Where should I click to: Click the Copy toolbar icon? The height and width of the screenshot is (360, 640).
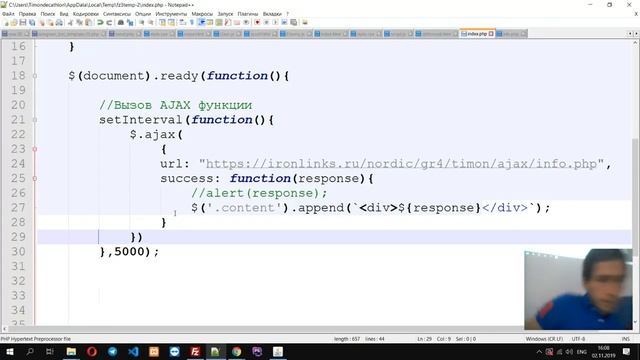80,22
